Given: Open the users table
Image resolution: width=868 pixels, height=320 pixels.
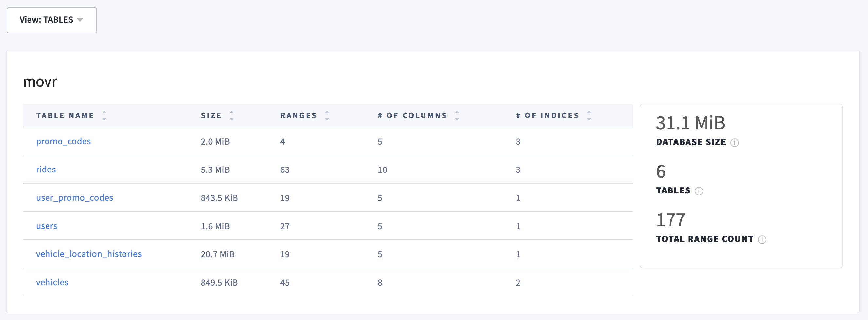Looking at the screenshot, I should coord(47,226).
